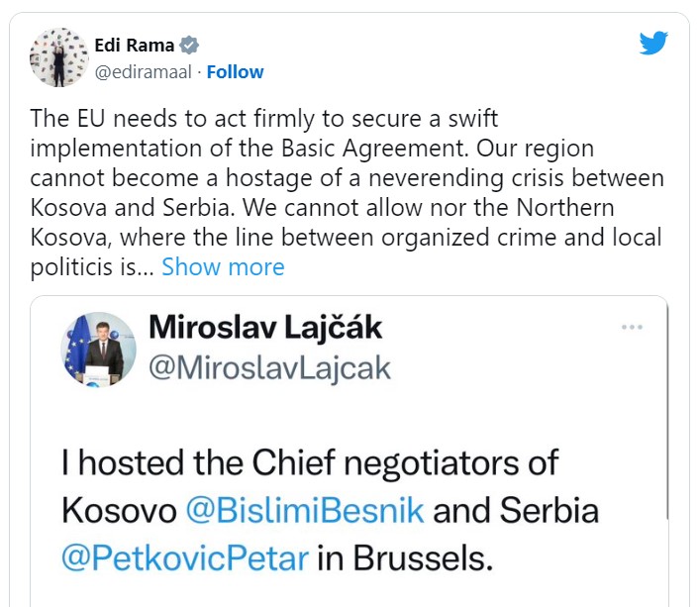
Task: Click 'and Serbia' in the quoted tweet
Action: [x=516, y=510]
